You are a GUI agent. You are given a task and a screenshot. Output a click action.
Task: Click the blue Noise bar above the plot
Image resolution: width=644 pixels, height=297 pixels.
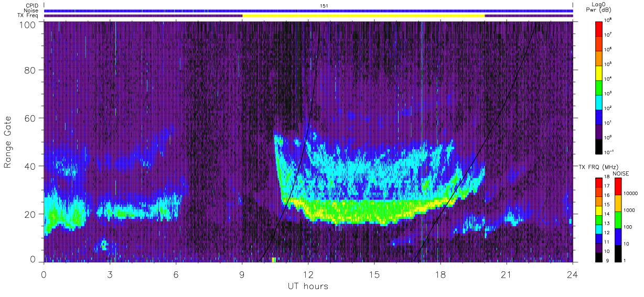pyautogui.click(x=308, y=10)
